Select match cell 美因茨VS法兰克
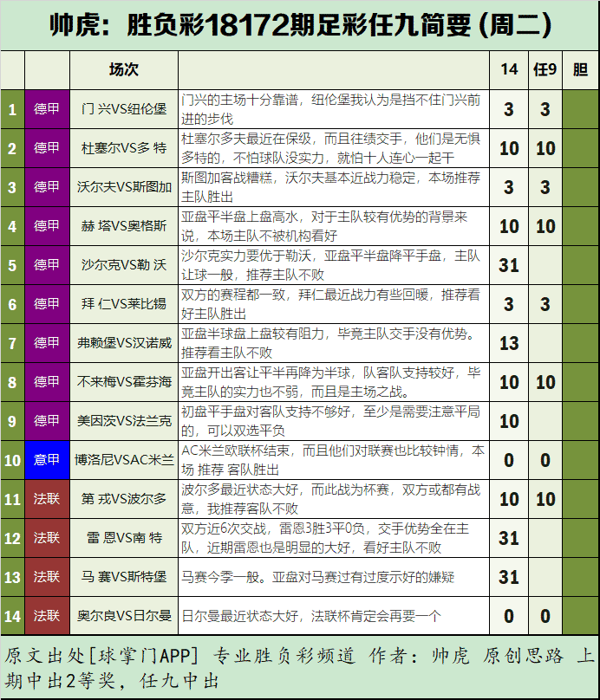The height and width of the screenshot is (700, 600). coord(124,421)
